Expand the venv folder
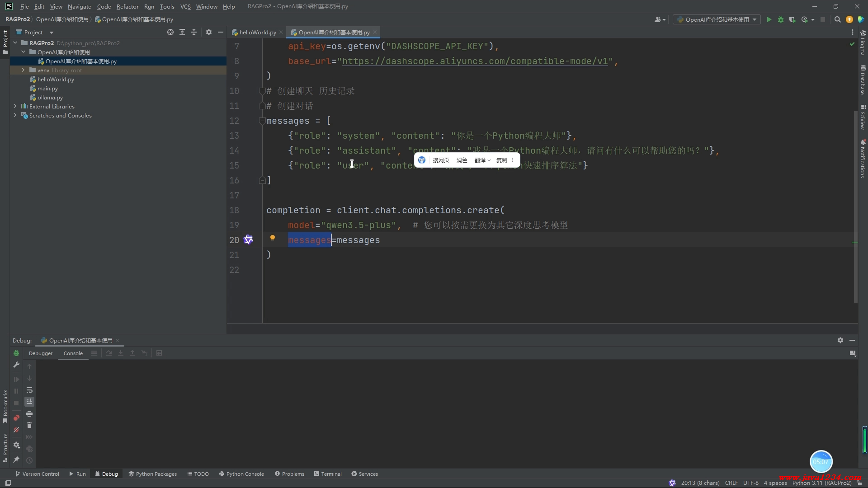This screenshot has width=868, height=488. click(23, 70)
